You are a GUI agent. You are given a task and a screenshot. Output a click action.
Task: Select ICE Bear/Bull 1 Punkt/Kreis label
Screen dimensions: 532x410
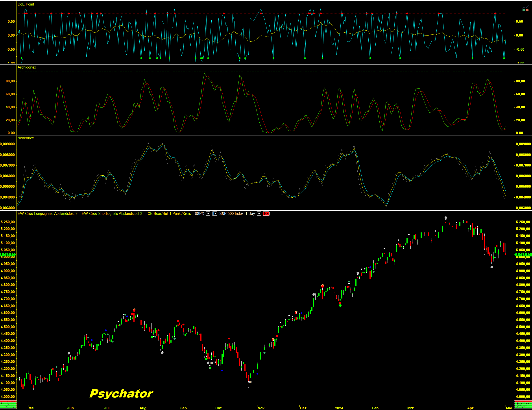(169, 213)
